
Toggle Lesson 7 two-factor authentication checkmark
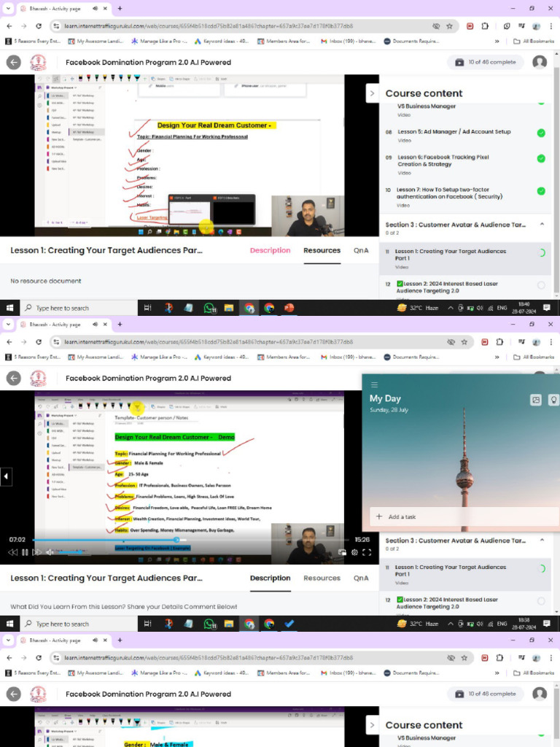point(541,191)
